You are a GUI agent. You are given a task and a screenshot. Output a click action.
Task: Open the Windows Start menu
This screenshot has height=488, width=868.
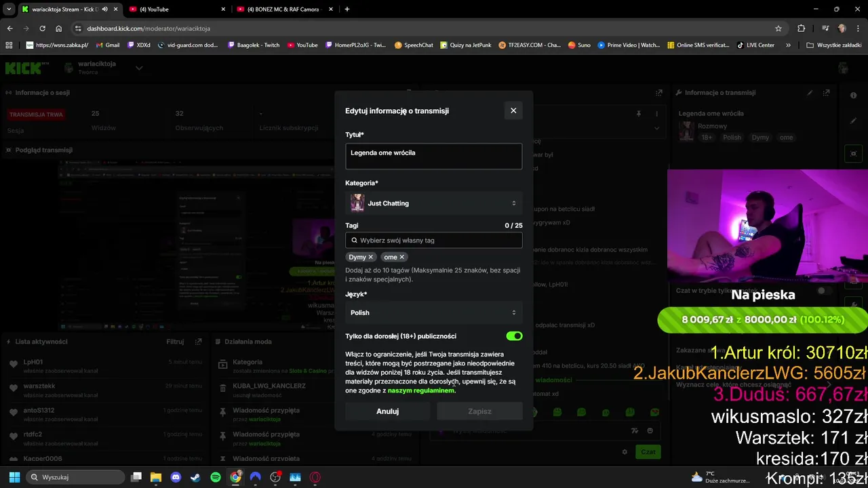(x=14, y=477)
